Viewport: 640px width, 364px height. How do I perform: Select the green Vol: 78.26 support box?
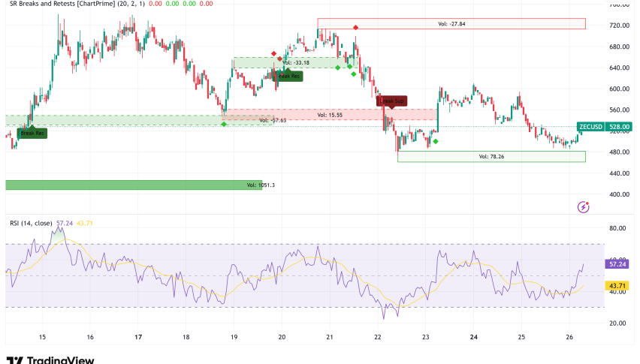[491, 157]
